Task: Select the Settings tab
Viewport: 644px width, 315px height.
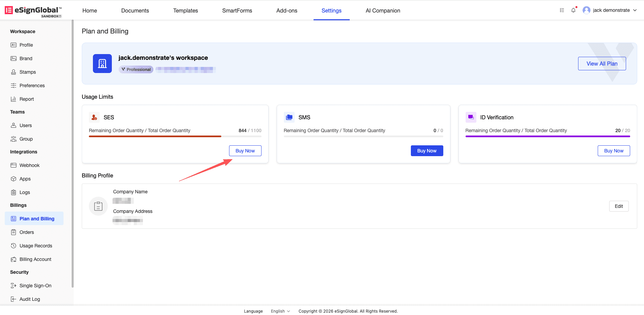Action: 331,10
